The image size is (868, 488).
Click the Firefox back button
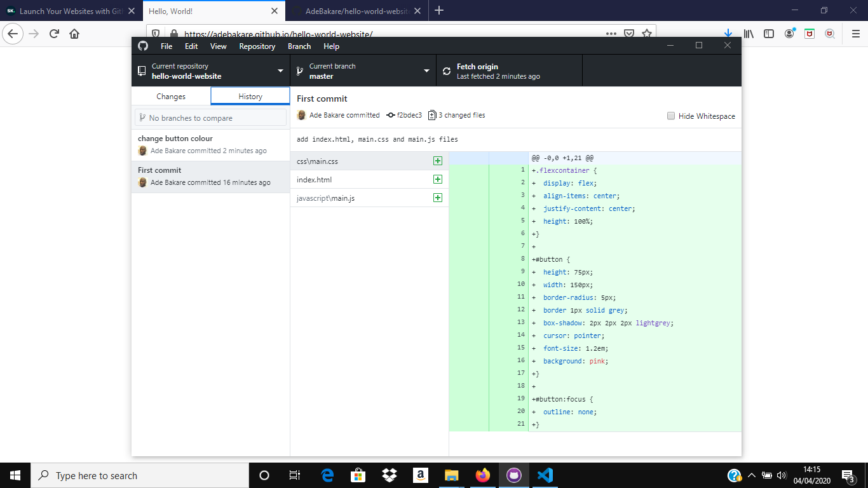(x=13, y=34)
